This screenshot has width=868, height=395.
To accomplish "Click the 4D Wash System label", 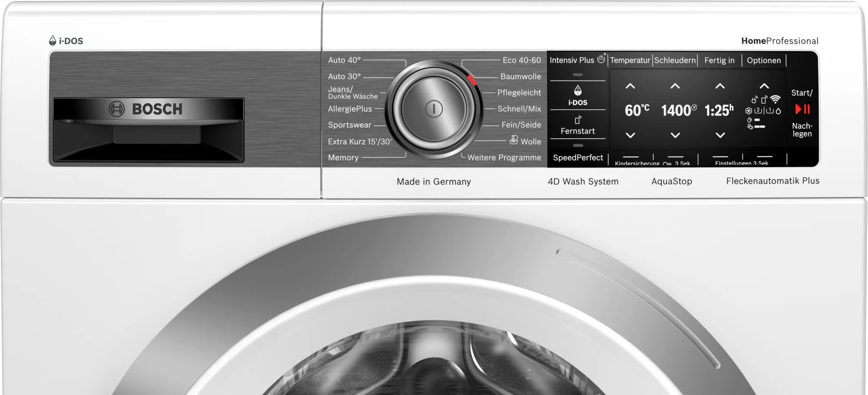I will pos(583,181).
